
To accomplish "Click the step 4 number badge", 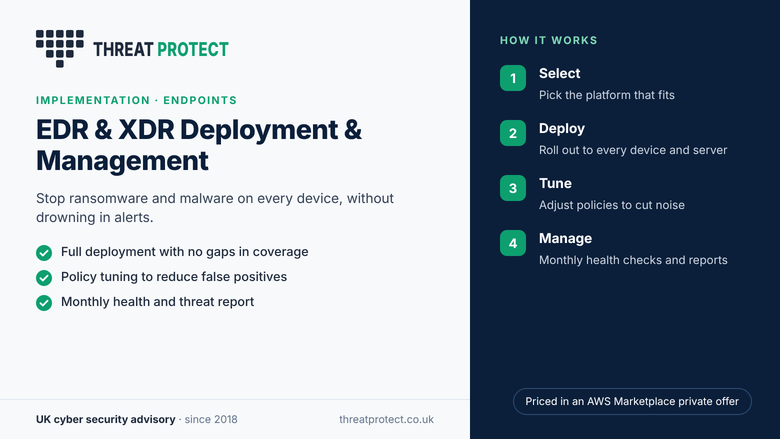I will coord(513,243).
